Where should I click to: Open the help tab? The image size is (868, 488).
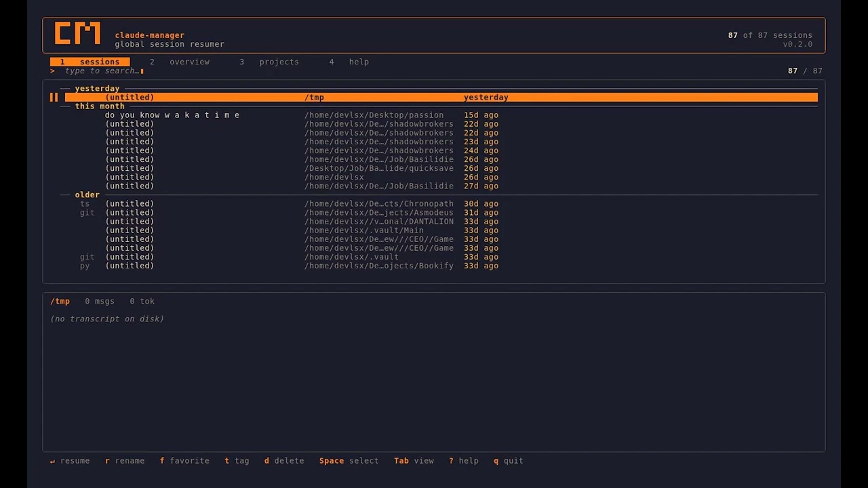[349, 62]
